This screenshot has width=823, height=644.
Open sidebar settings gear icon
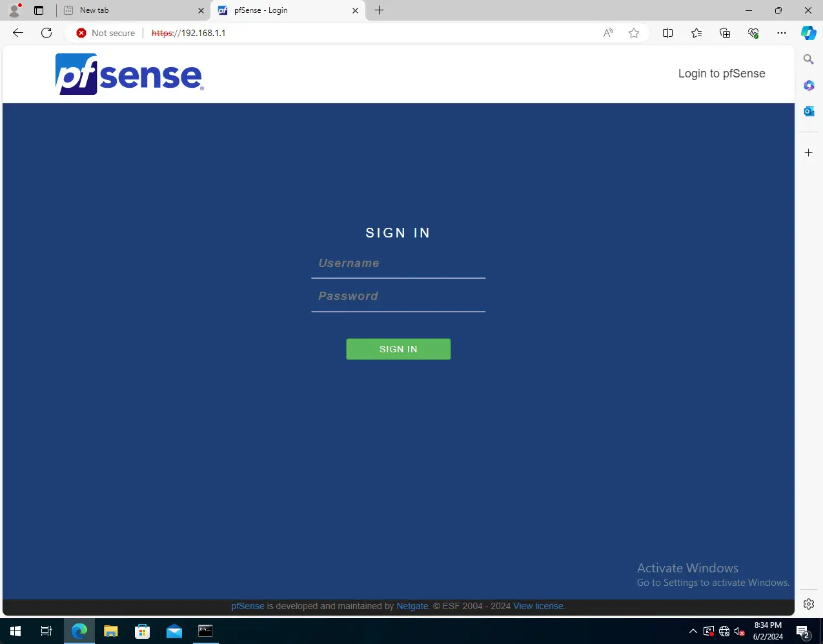tap(809, 604)
